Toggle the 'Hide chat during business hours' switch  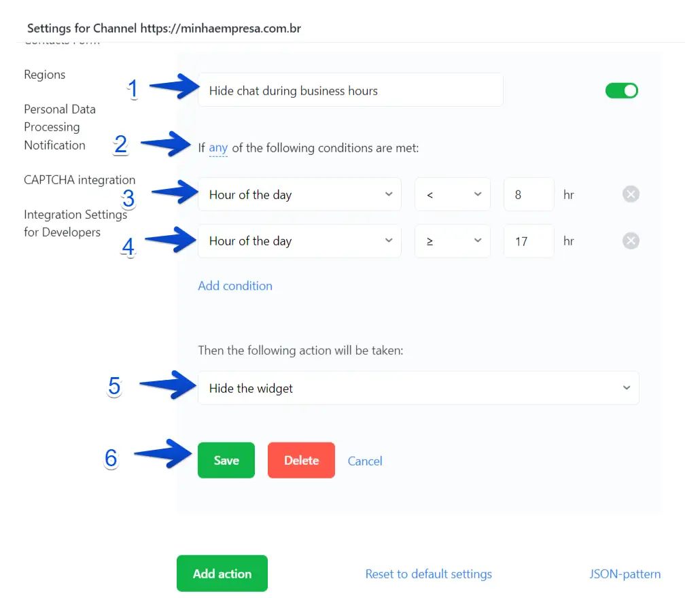tap(621, 91)
